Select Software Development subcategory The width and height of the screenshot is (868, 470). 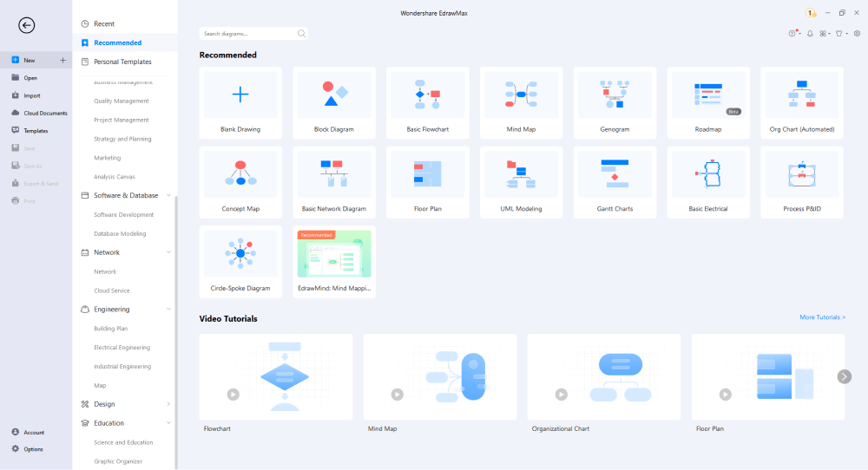tap(124, 214)
